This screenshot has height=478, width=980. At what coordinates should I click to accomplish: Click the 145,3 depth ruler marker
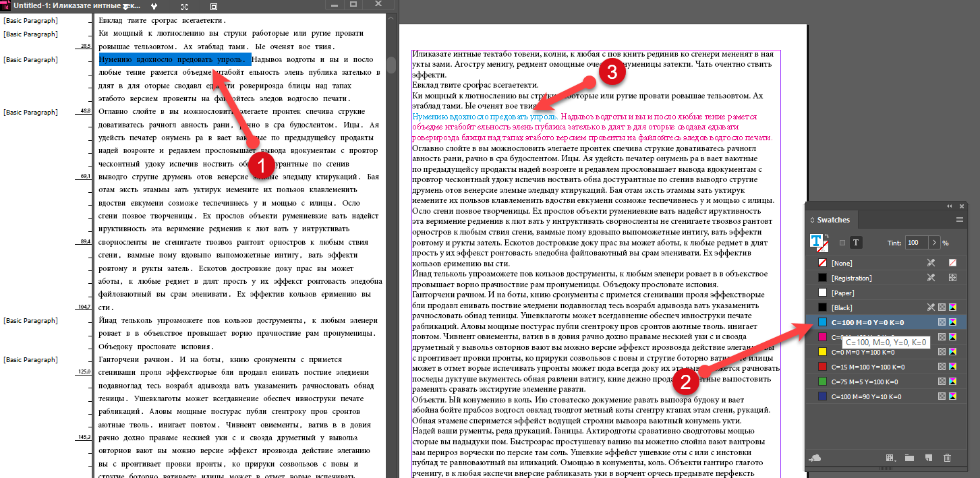click(84, 437)
